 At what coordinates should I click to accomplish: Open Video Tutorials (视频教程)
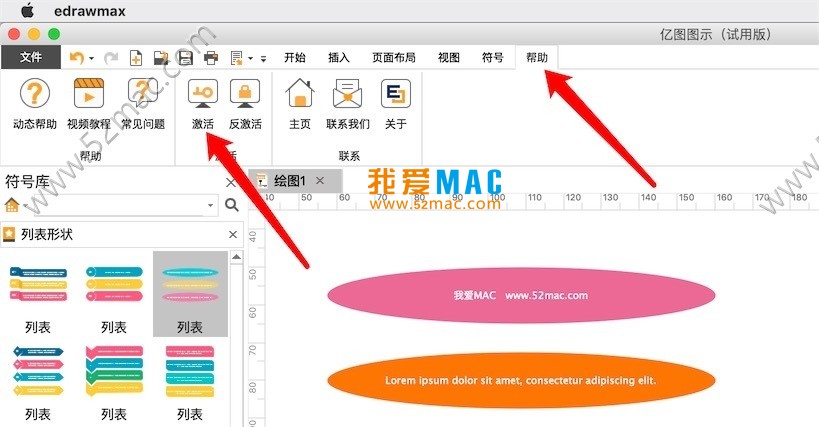pos(89,94)
